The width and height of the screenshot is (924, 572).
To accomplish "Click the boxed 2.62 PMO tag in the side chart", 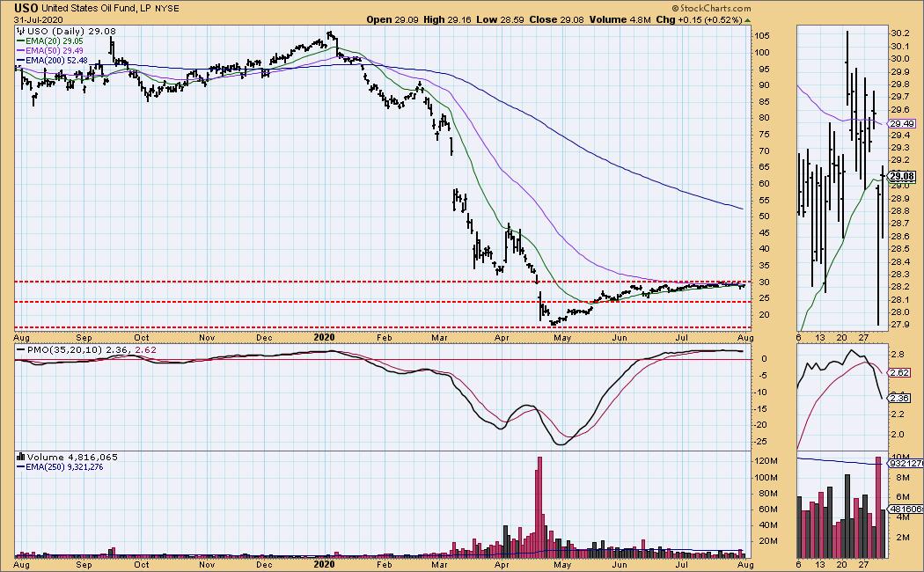I will pyautogui.click(x=900, y=373).
